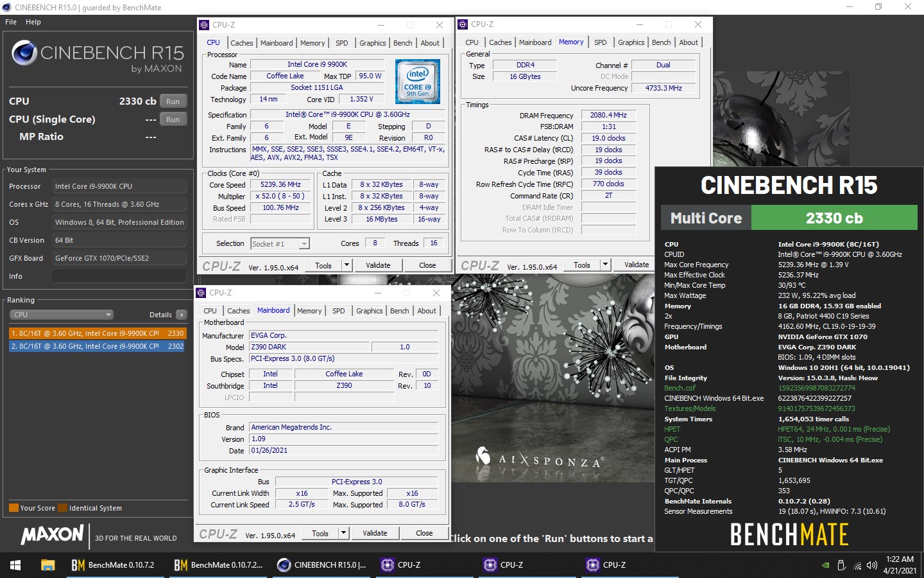Select About tab in Mainboard CPU-Z window

[427, 311]
